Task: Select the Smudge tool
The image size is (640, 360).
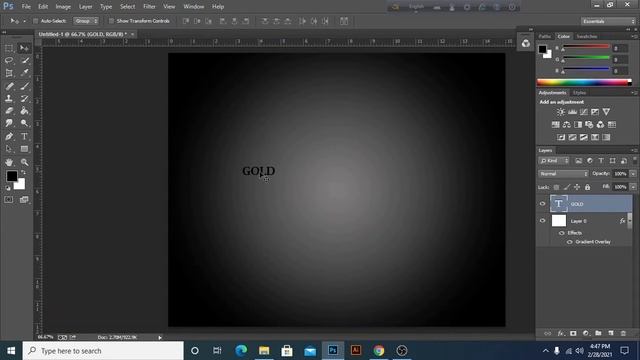Action: (x=9, y=123)
